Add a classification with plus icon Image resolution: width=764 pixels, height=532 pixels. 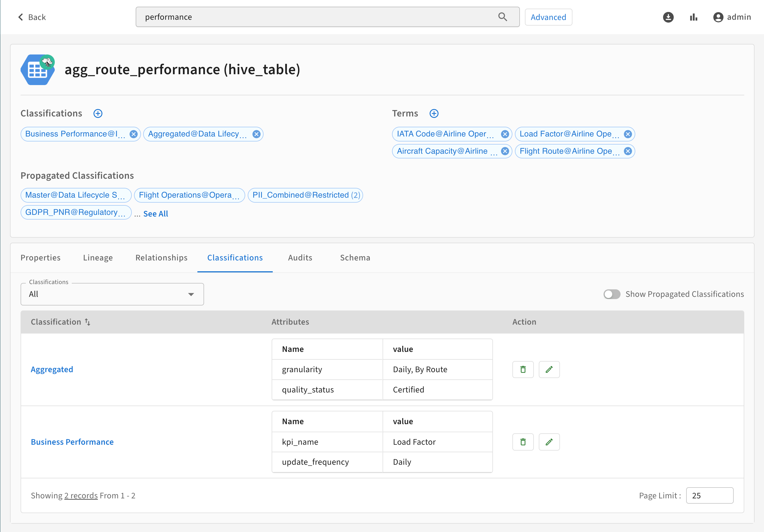point(98,113)
